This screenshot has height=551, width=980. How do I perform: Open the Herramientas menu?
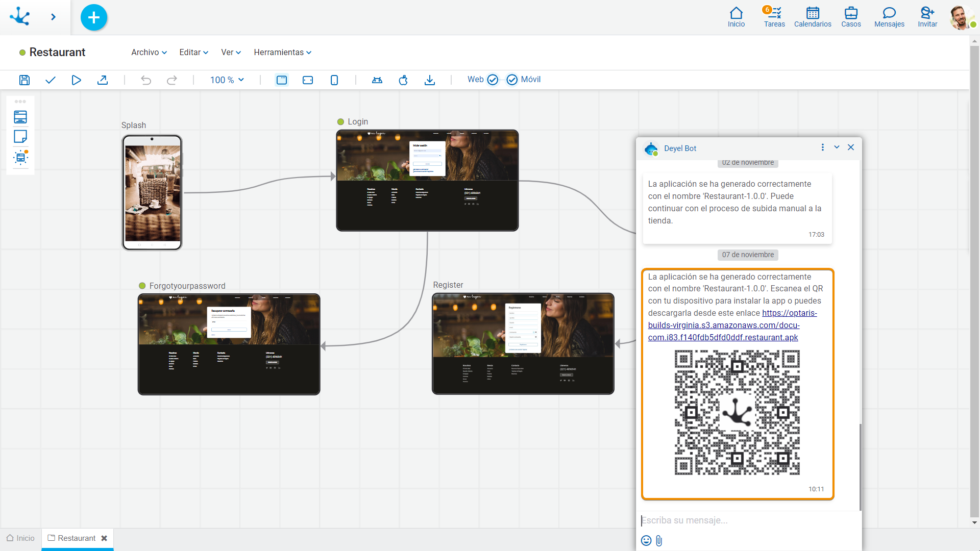tap(282, 52)
